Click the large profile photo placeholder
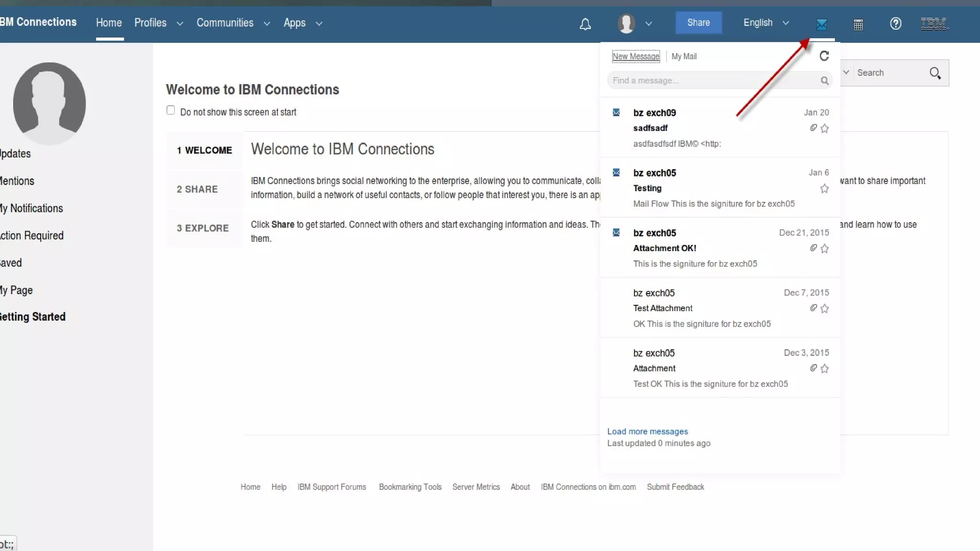980x551 pixels. 49,103
